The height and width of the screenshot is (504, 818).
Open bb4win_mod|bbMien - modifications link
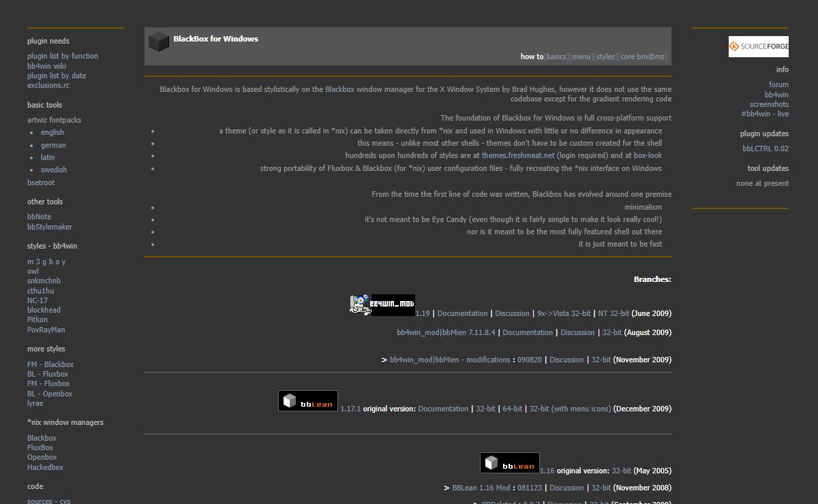coord(450,360)
